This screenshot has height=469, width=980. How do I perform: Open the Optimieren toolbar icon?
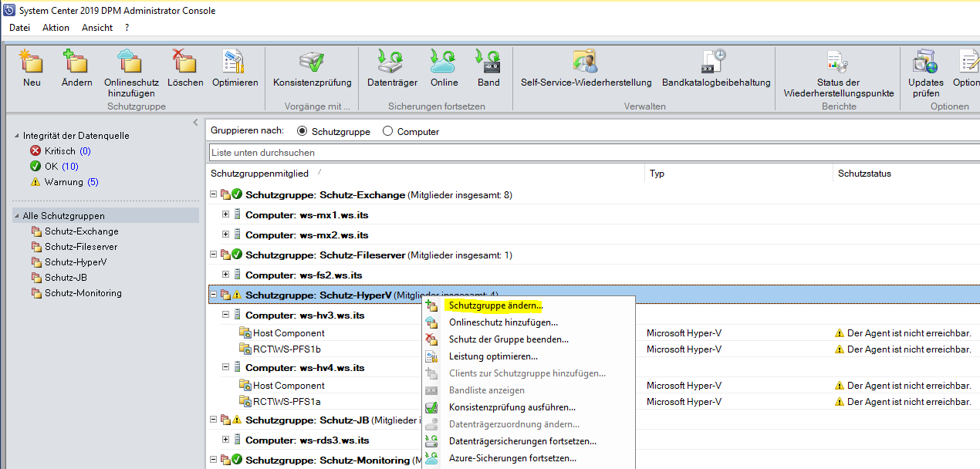pos(235,61)
